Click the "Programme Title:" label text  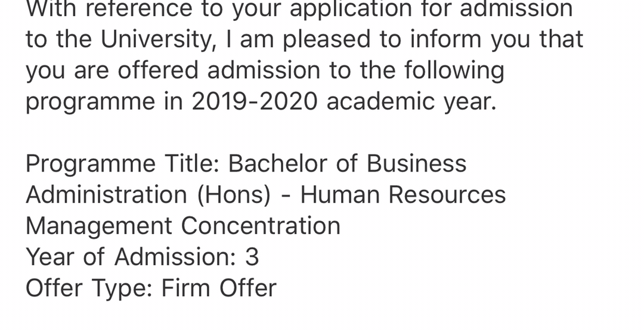point(123,164)
